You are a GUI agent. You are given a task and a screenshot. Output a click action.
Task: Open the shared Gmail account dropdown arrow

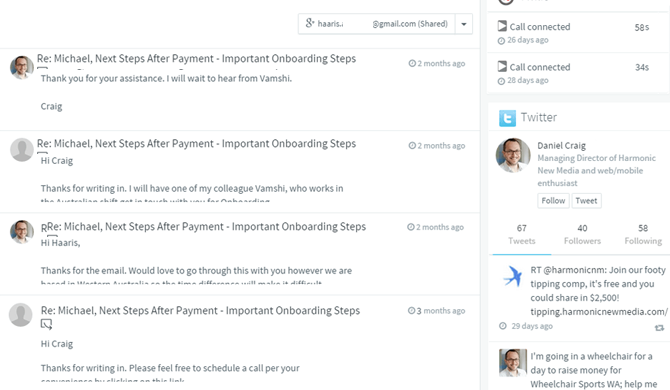click(464, 24)
